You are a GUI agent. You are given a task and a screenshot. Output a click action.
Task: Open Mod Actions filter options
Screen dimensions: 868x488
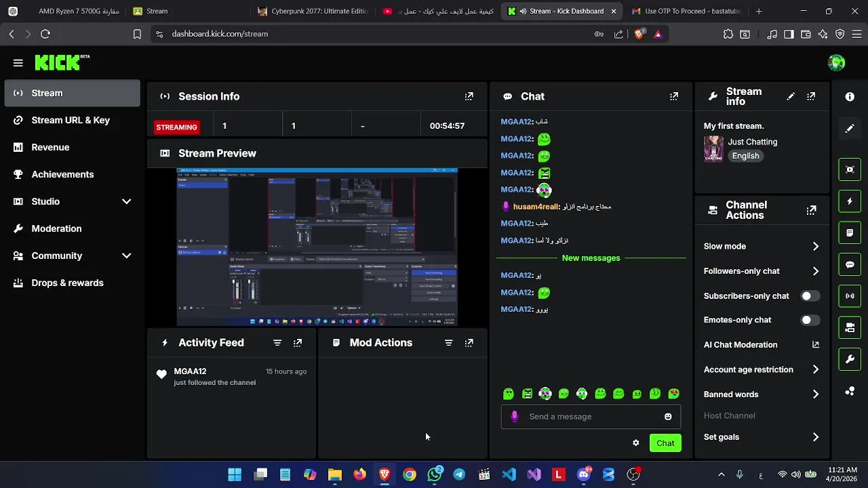(448, 343)
